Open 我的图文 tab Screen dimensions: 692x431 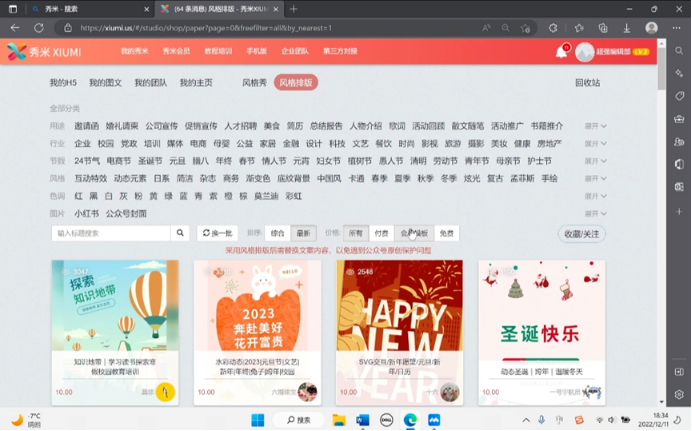pyautogui.click(x=105, y=82)
